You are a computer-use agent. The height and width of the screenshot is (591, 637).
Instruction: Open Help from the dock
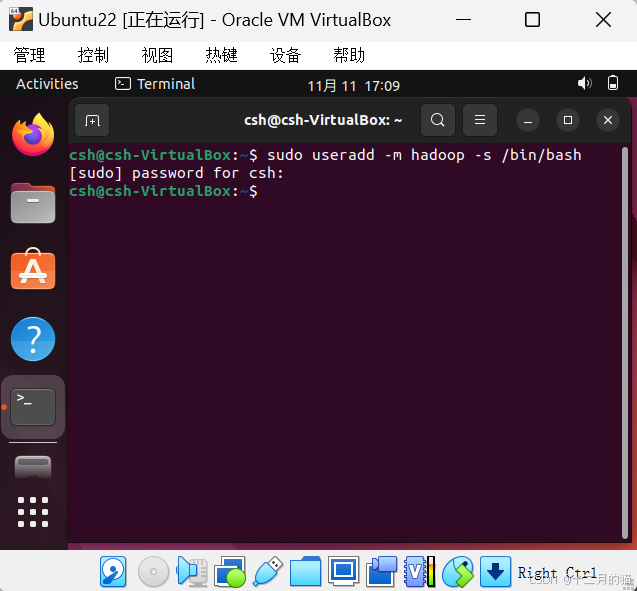[x=33, y=339]
